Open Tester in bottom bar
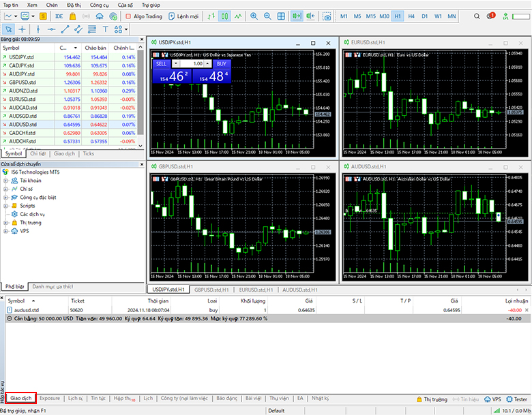 click(x=517, y=399)
